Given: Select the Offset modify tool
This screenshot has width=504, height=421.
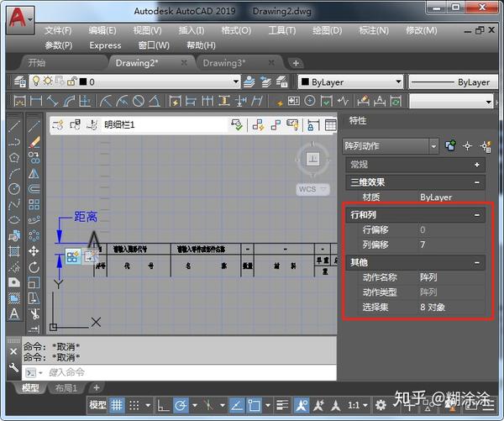Looking at the screenshot, I should coord(34,189).
